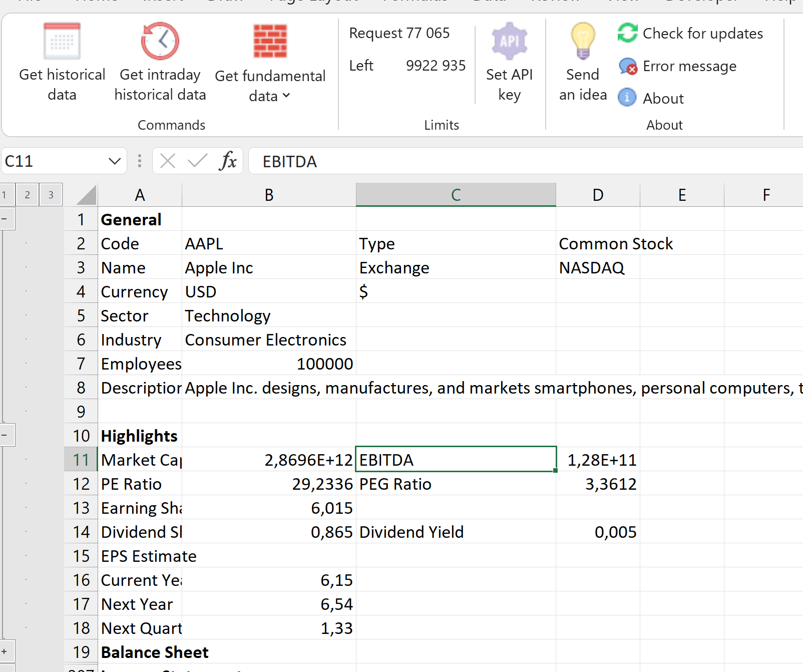Click Get historical data calendar icon

[62, 41]
